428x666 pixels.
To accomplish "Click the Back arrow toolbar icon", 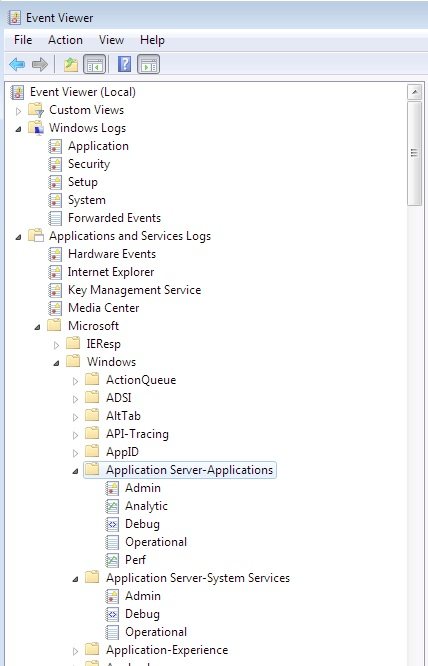I will pos(17,65).
